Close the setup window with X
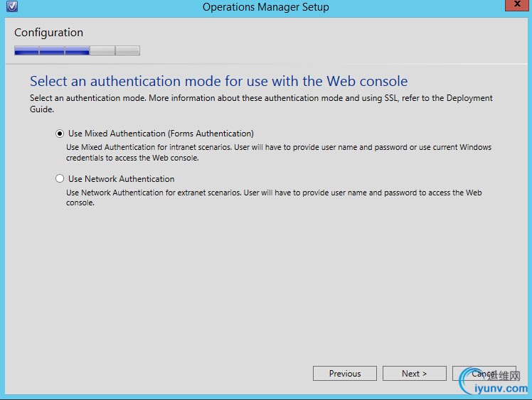Screen dimensions: 532x400 pos(517,5)
